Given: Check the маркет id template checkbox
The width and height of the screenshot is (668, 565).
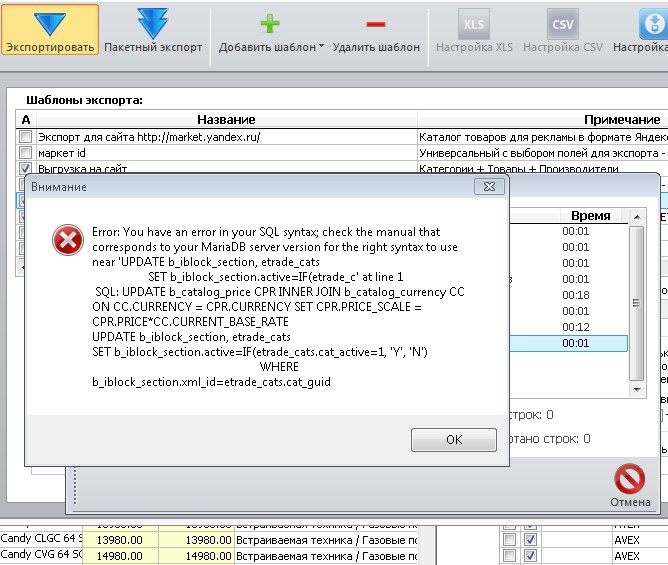Looking at the screenshot, I should 26,153.
